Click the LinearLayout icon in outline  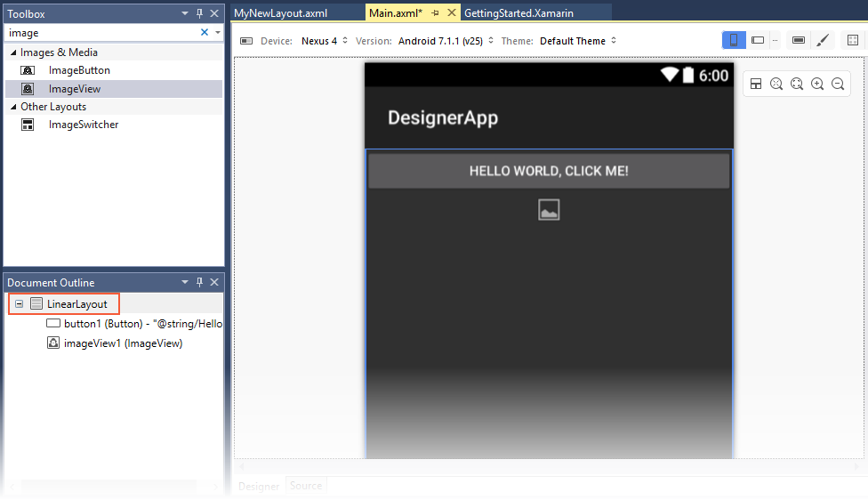[36, 303]
